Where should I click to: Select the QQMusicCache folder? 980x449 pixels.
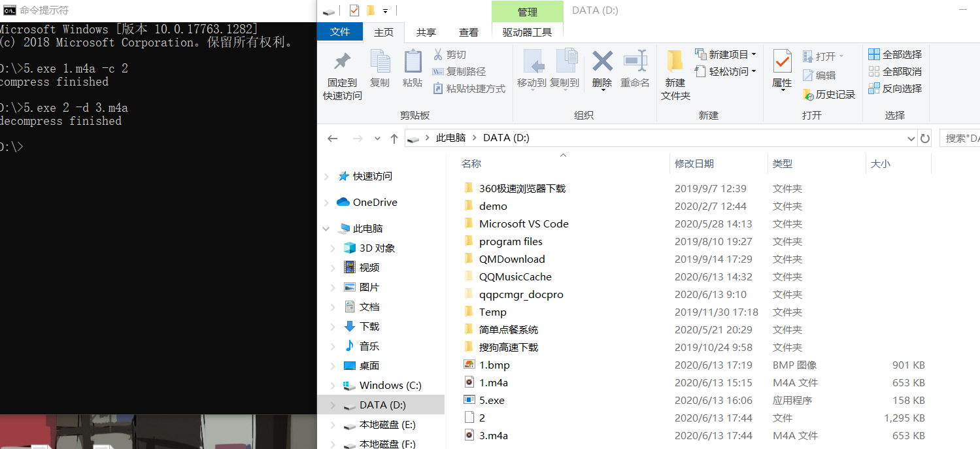pos(515,277)
